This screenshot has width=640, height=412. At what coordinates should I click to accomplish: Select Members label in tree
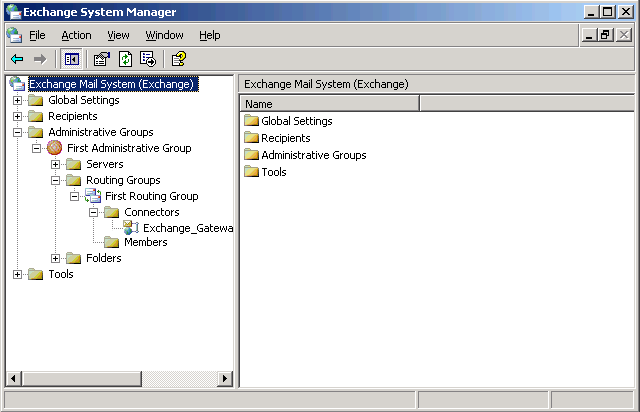point(146,242)
